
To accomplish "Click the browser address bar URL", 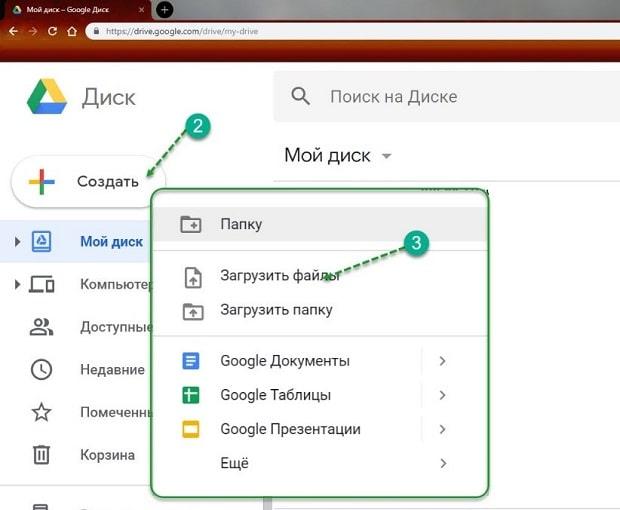I will click(182, 31).
